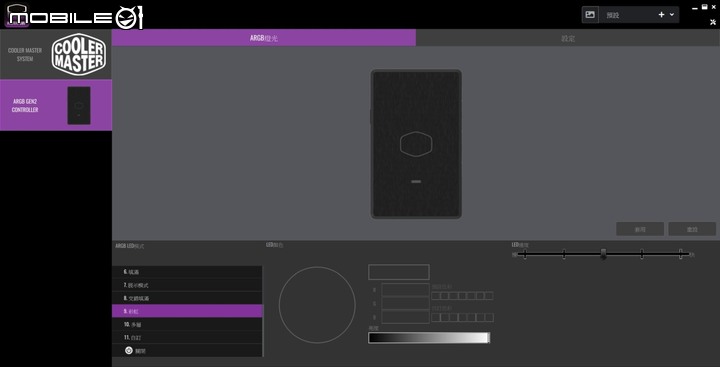Viewport: 720px width, 367px height.
Task: Click the brightness gradient slider bar
Action: [429, 338]
